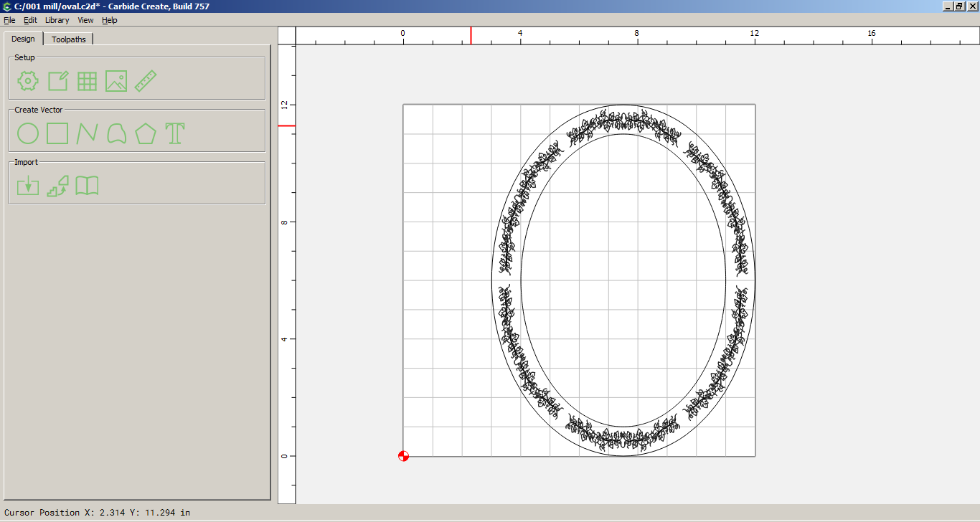Viewport: 980px width, 522px height.
Task: Switch to the Toolpaths tab
Action: [69, 39]
